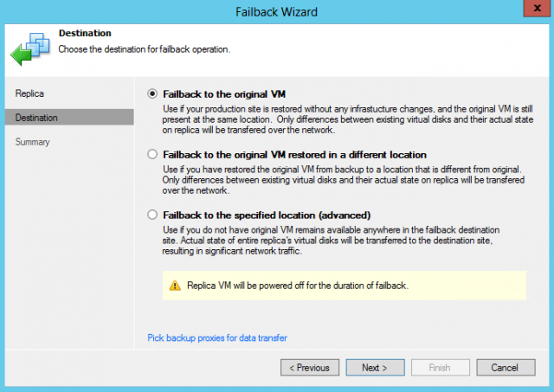Cancel the failback wizard
Image resolution: width=554 pixels, height=392 pixels.
click(x=504, y=368)
